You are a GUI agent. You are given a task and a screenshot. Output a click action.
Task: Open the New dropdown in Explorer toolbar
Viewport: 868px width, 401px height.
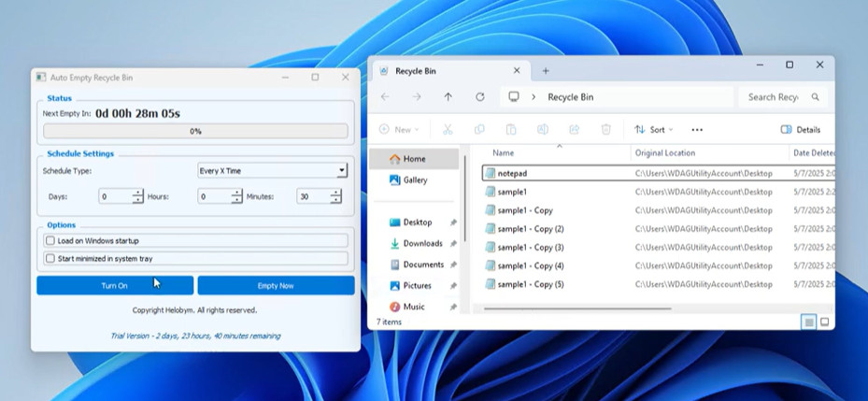point(399,130)
